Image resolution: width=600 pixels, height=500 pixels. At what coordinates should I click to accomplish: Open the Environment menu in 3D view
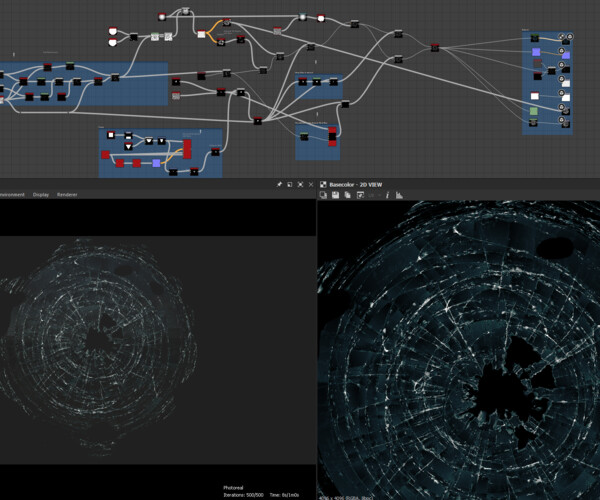tap(12, 195)
